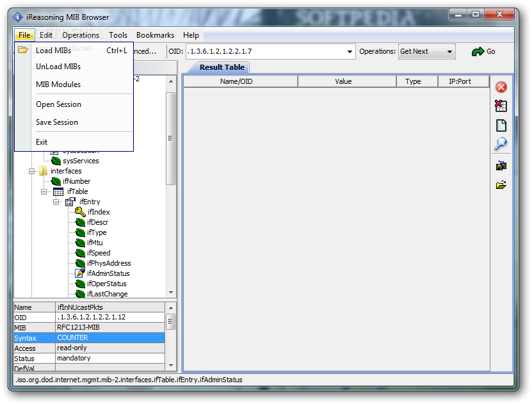Click the blank document icon in results toolbar
532x404 pixels.
pos(501,125)
